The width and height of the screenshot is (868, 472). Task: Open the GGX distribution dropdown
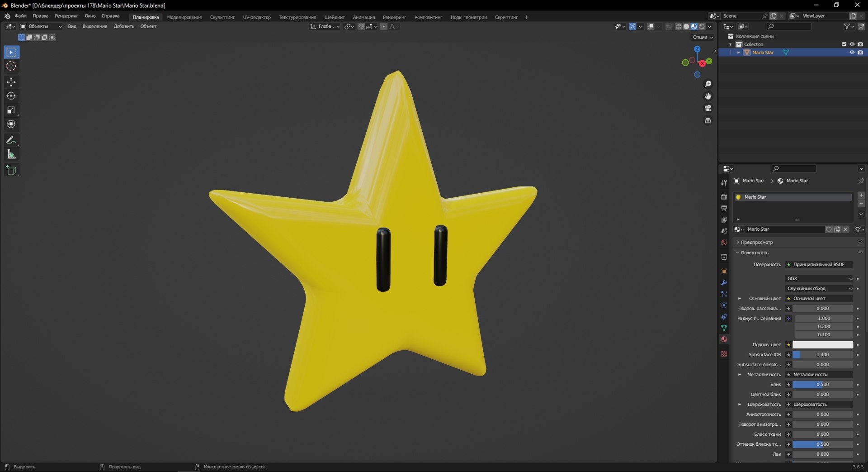(x=819, y=278)
